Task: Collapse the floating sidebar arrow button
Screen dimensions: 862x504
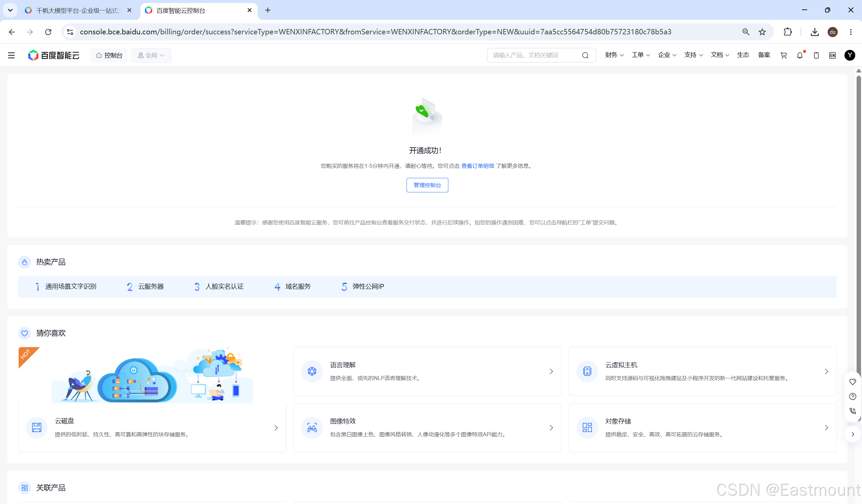Action: [853, 434]
